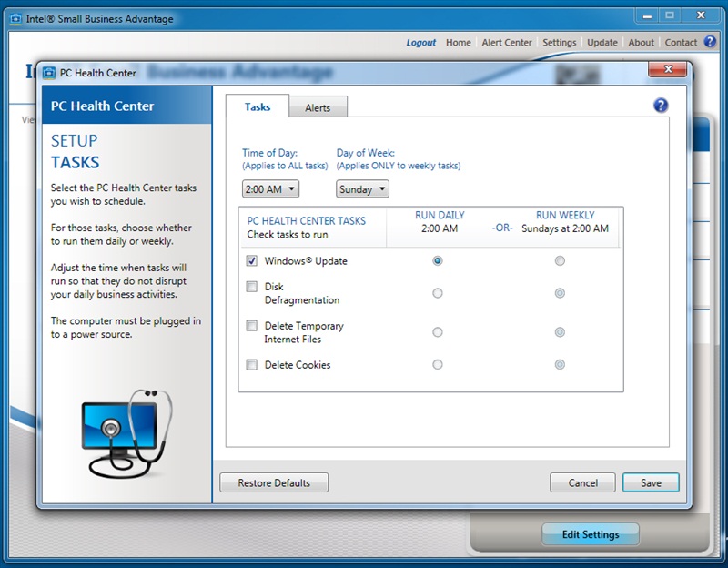Close the PC Health Center dialog
The width and height of the screenshot is (728, 568).
pyautogui.click(x=668, y=69)
